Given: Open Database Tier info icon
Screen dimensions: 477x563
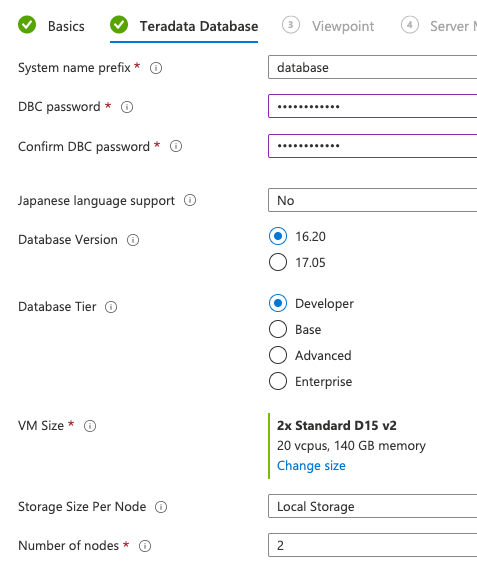Looking at the screenshot, I should pos(111,307).
